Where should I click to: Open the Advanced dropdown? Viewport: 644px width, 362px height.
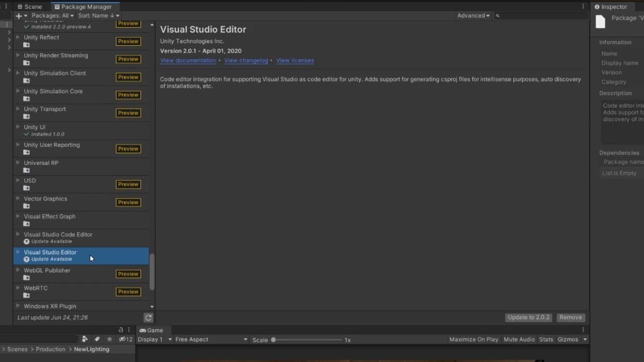point(473,16)
